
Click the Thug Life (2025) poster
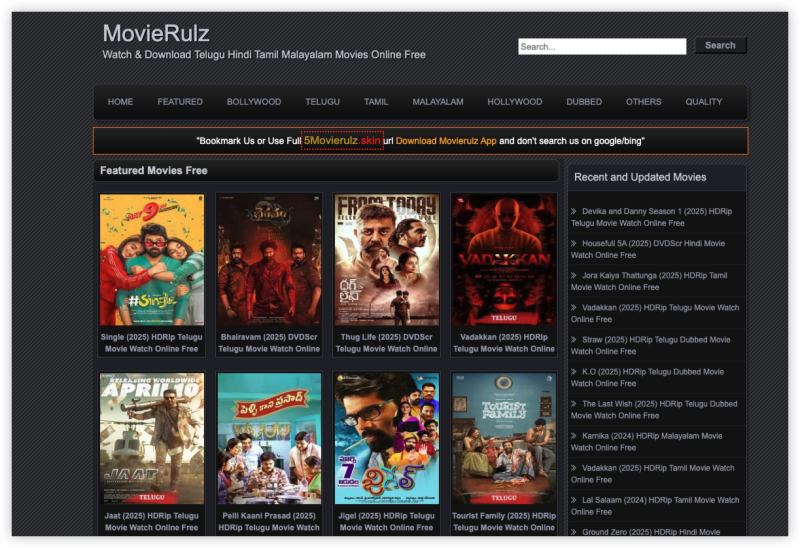pyautogui.click(x=386, y=260)
